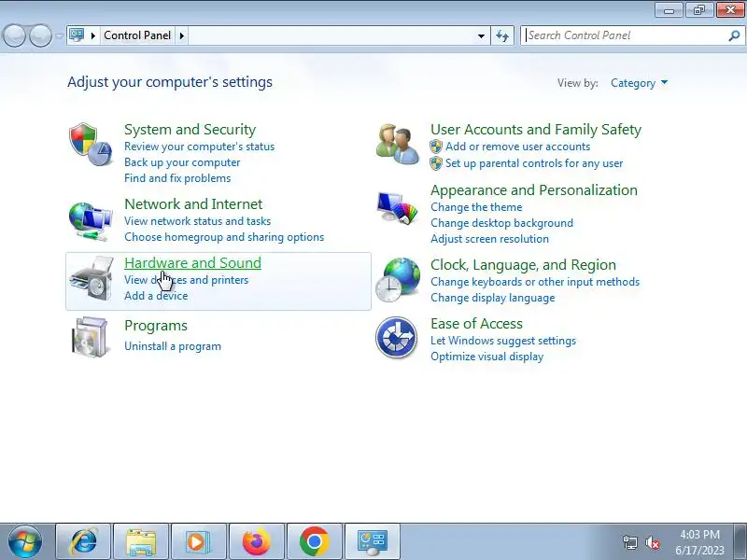Click the Control Panel icon in address bar

pyautogui.click(x=77, y=35)
